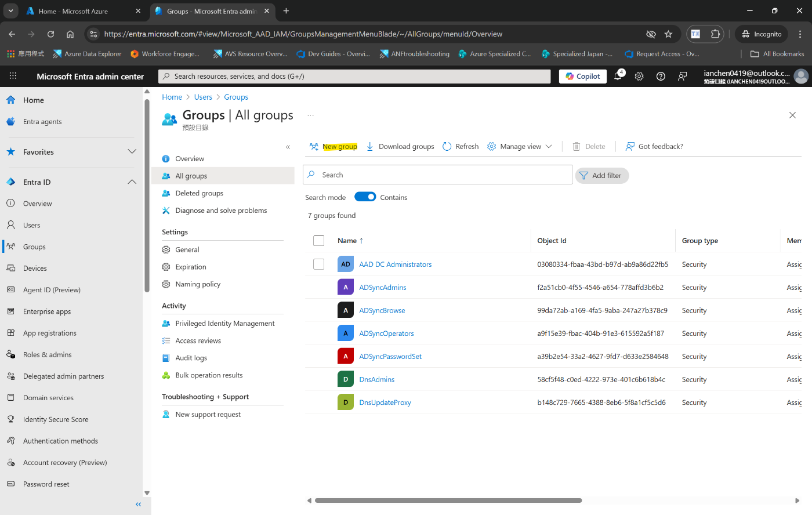
Task: Click the horizontal table scrollbar
Action: [448, 501]
